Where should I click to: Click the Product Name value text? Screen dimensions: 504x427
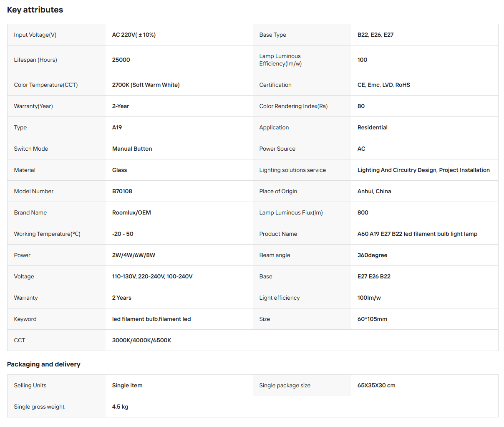(x=417, y=234)
